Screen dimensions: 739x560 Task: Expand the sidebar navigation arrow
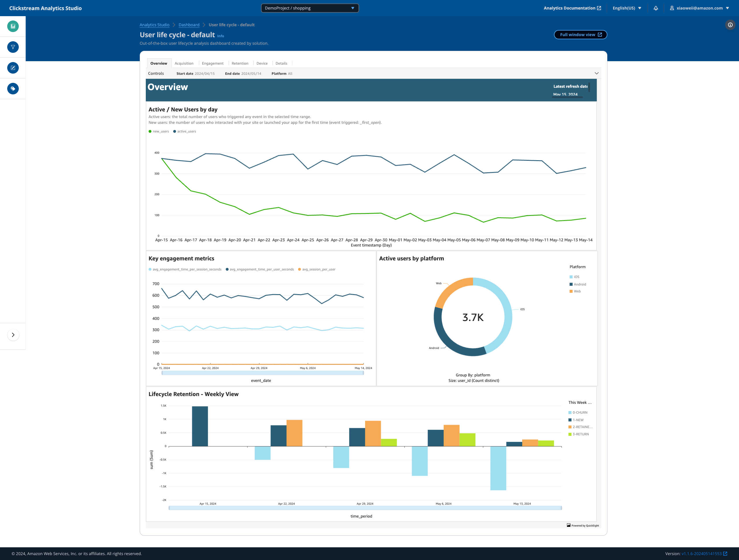(x=13, y=335)
